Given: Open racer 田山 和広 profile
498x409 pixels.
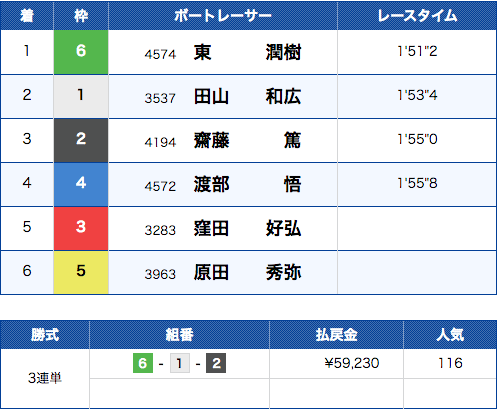Looking at the screenshot, I should coord(247,96).
